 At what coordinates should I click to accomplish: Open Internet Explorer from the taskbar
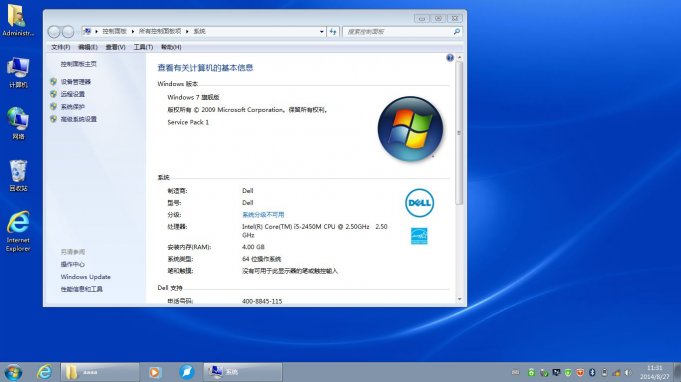pos(44,372)
